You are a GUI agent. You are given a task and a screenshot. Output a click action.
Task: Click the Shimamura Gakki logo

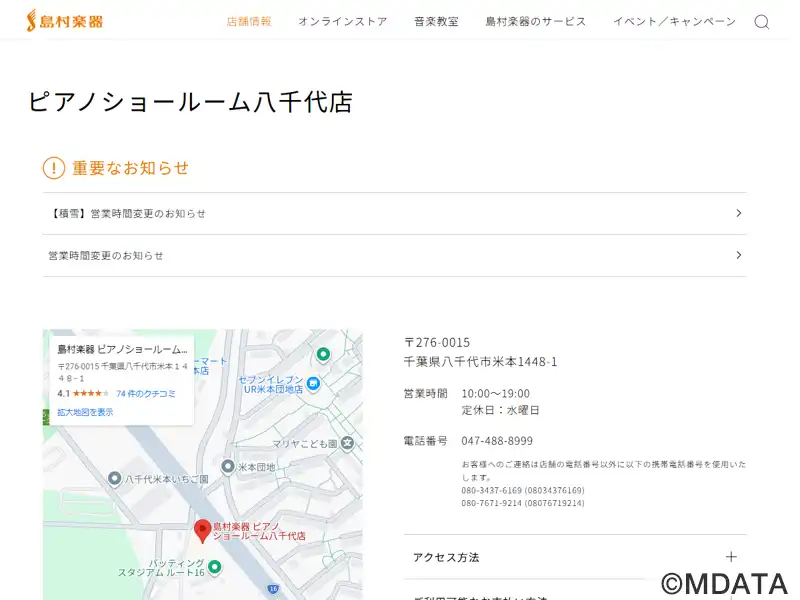pos(64,20)
